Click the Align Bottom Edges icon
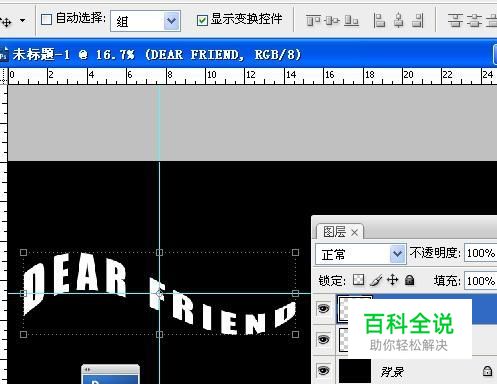This screenshot has height=384, width=497. tap(351, 21)
